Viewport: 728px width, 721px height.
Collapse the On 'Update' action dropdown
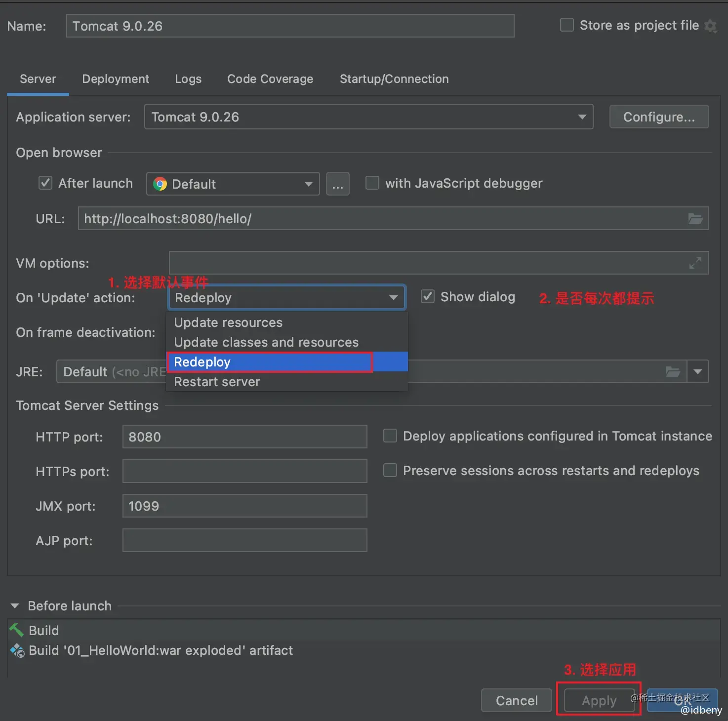287,298
